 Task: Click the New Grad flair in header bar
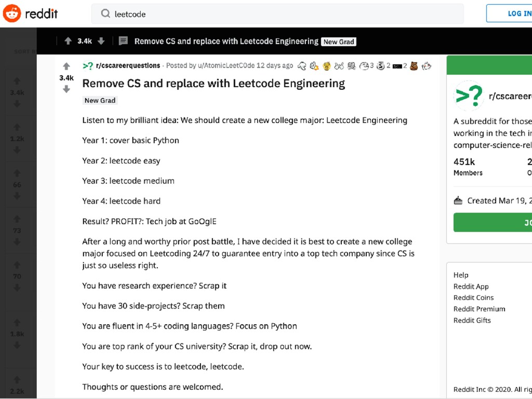(x=339, y=42)
